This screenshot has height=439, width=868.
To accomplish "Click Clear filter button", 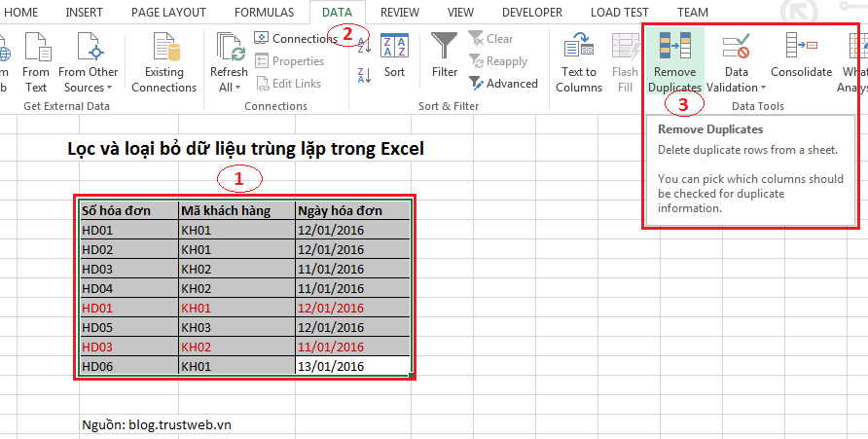I will coord(491,38).
